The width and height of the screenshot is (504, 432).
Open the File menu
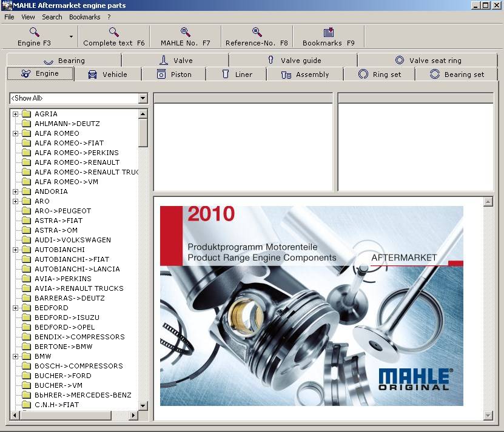pos(9,17)
